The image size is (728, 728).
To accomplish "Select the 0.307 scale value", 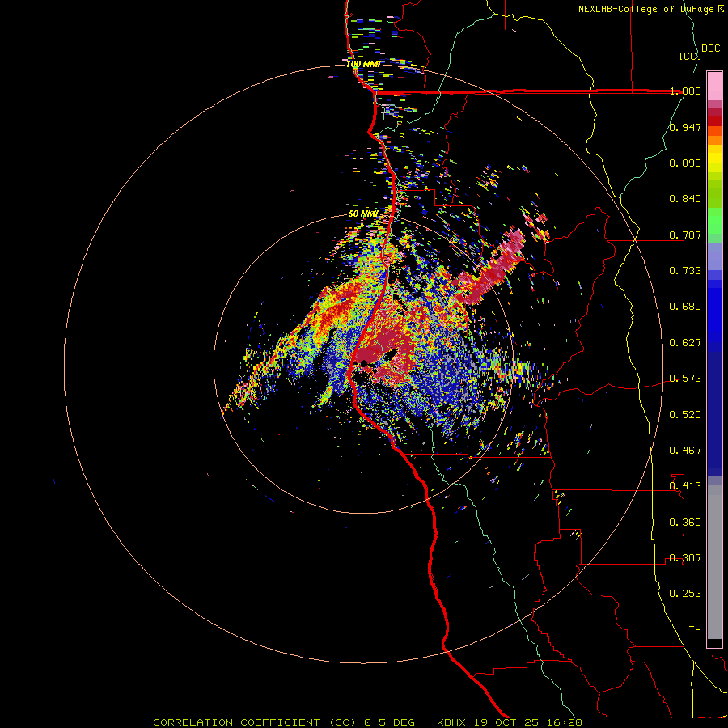I will [x=685, y=558].
